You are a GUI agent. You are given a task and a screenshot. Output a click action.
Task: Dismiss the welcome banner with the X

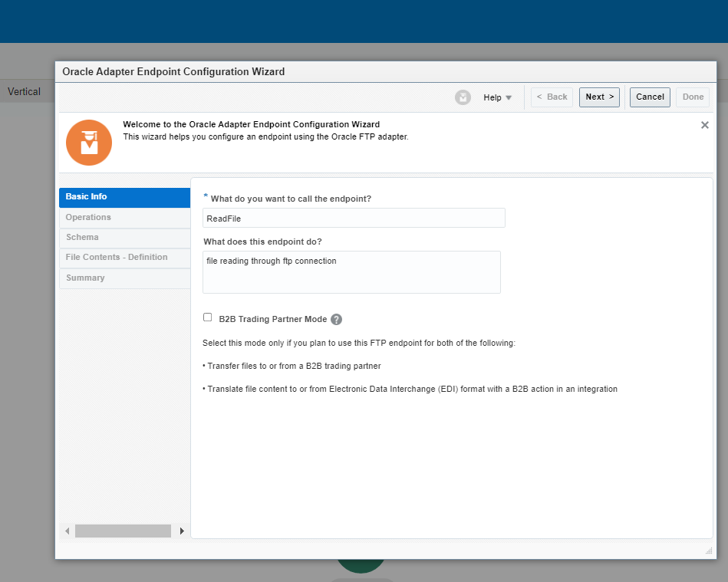704,125
